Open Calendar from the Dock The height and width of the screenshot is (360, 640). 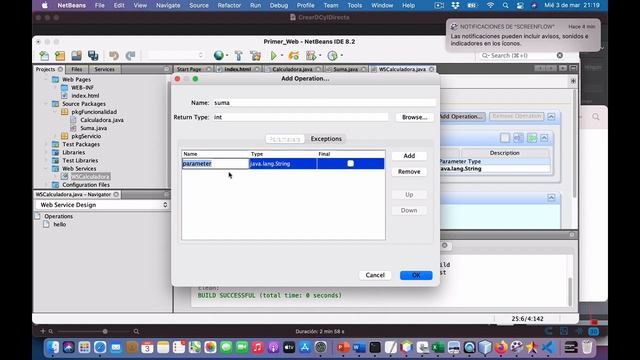tap(147, 347)
